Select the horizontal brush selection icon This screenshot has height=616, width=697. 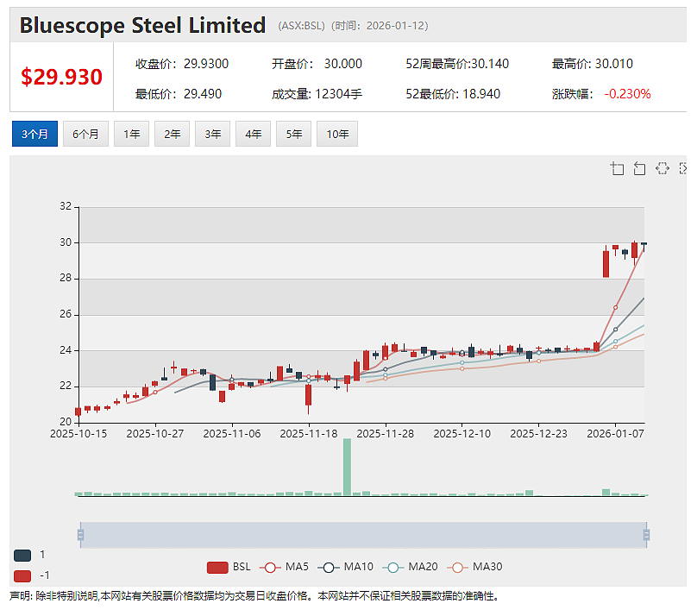[662, 168]
